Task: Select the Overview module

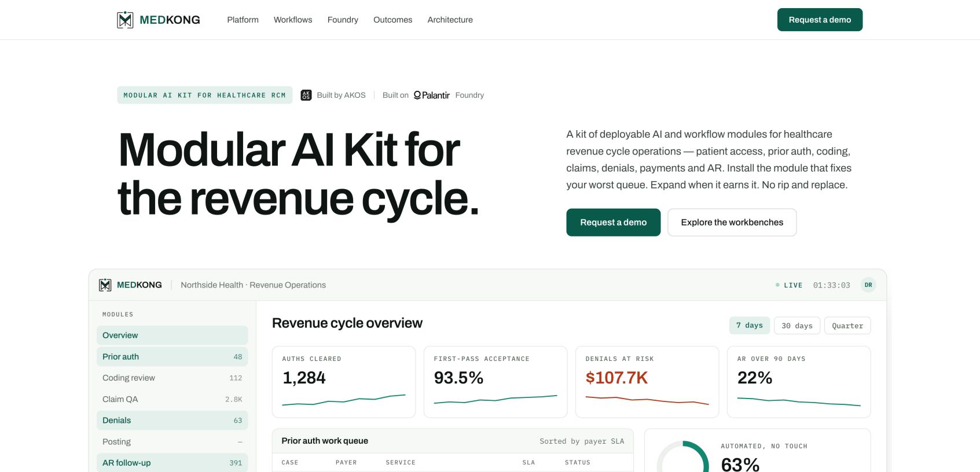Action: tap(172, 335)
